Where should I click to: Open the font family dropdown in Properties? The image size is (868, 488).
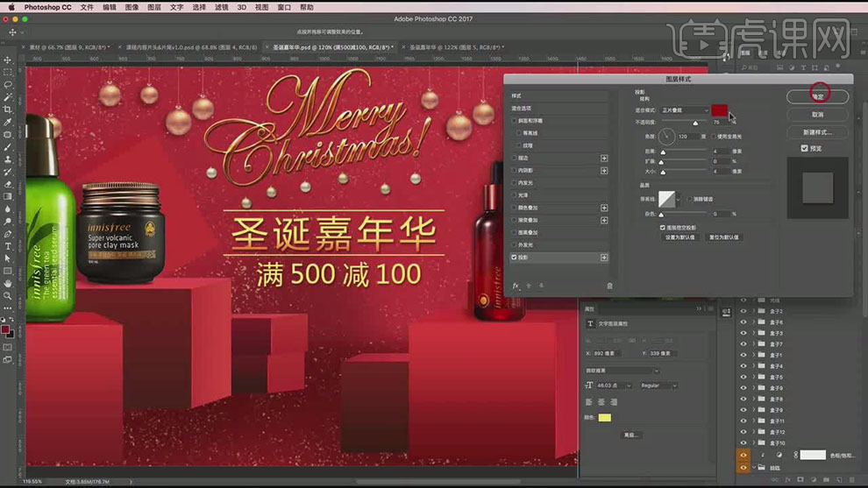[x=622, y=371]
